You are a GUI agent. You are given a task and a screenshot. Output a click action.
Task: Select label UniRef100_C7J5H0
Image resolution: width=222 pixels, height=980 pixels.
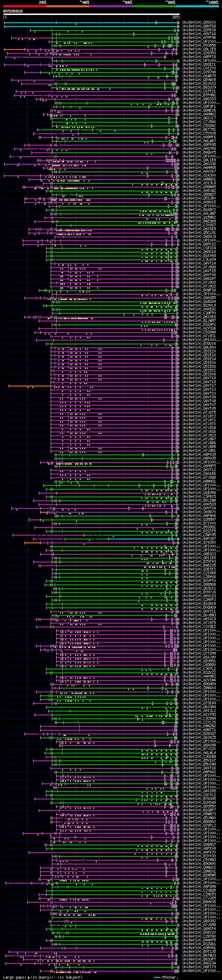pyautogui.click(x=199, y=122)
